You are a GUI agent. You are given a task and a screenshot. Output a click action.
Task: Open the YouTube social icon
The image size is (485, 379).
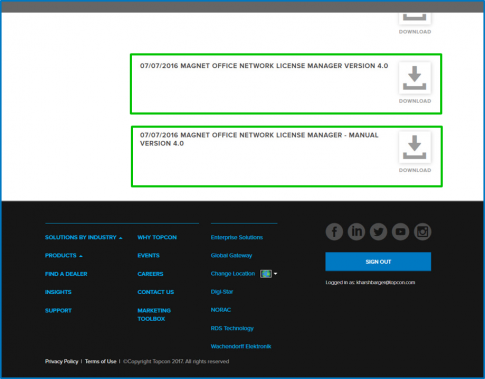[x=400, y=232]
